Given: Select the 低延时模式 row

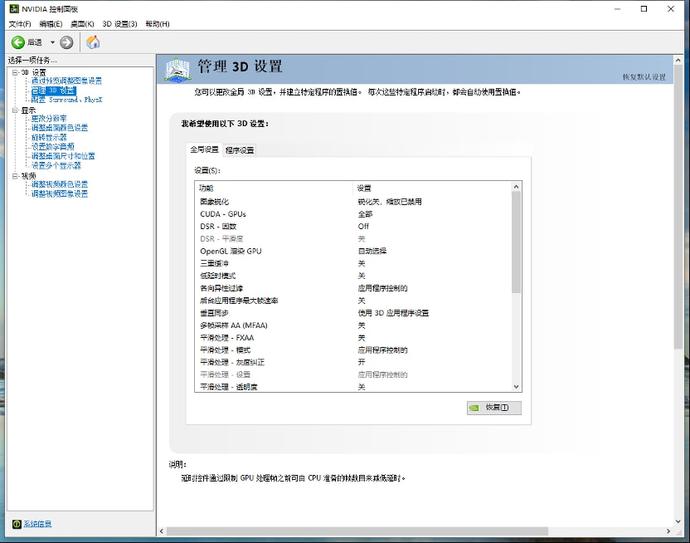Looking at the screenshot, I should [x=353, y=275].
